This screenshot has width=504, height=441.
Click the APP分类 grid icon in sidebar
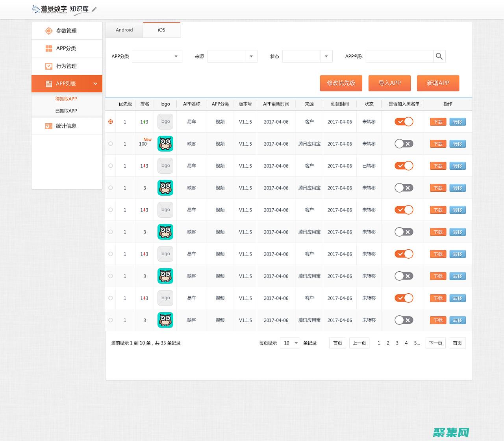point(49,48)
